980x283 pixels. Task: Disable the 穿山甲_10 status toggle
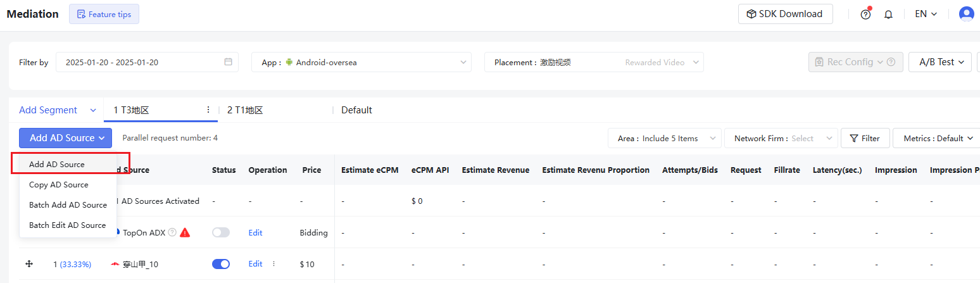tap(221, 264)
